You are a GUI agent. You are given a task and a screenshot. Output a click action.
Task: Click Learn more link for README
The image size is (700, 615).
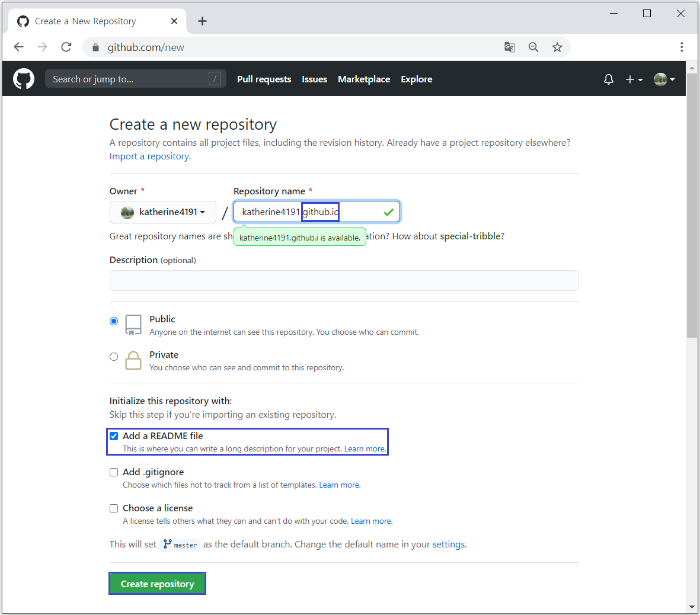click(365, 449)
